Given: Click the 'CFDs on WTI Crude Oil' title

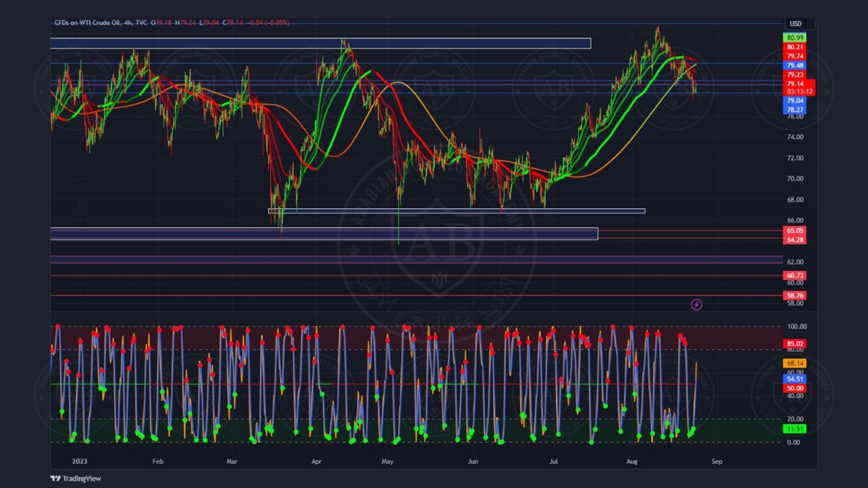Looking at the screenshot, I should click(x=87, y=23).
